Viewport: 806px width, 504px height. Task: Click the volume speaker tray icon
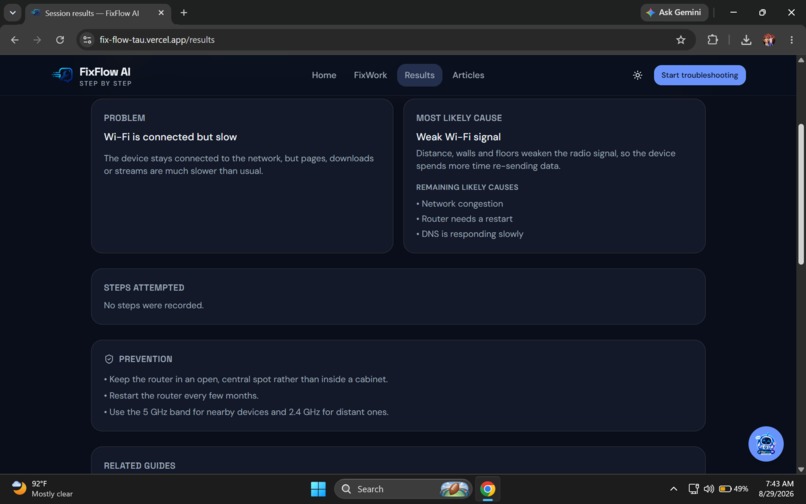709,489
